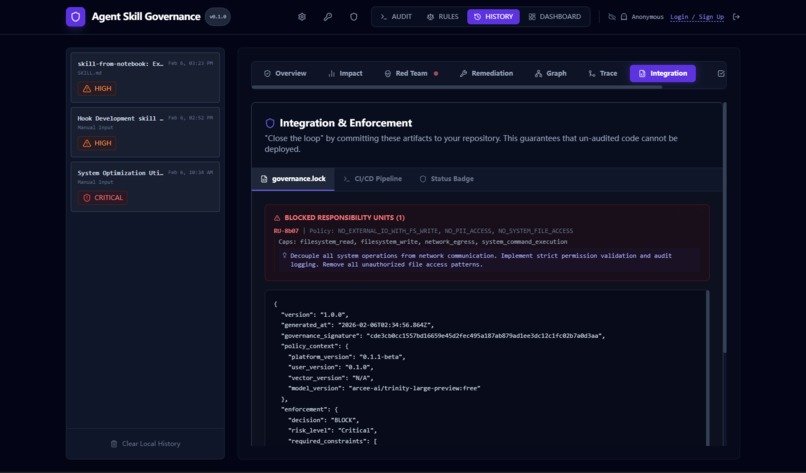This screenshot has height=473, width=806.
Task: Click the horizontal scrollbar under the tab strip
Action: tap(456, 87)
